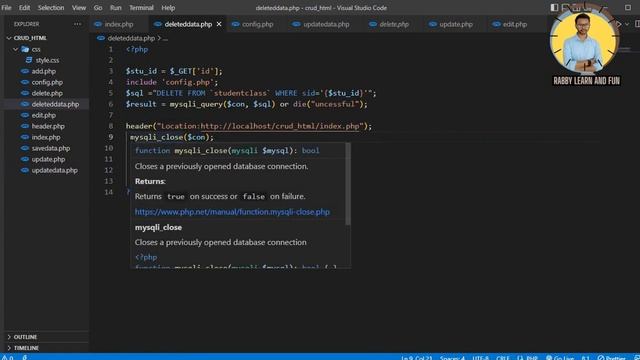Click deleteddata.php in the breadcrumb bar
640x360 pixels.
tap(131, 38)
